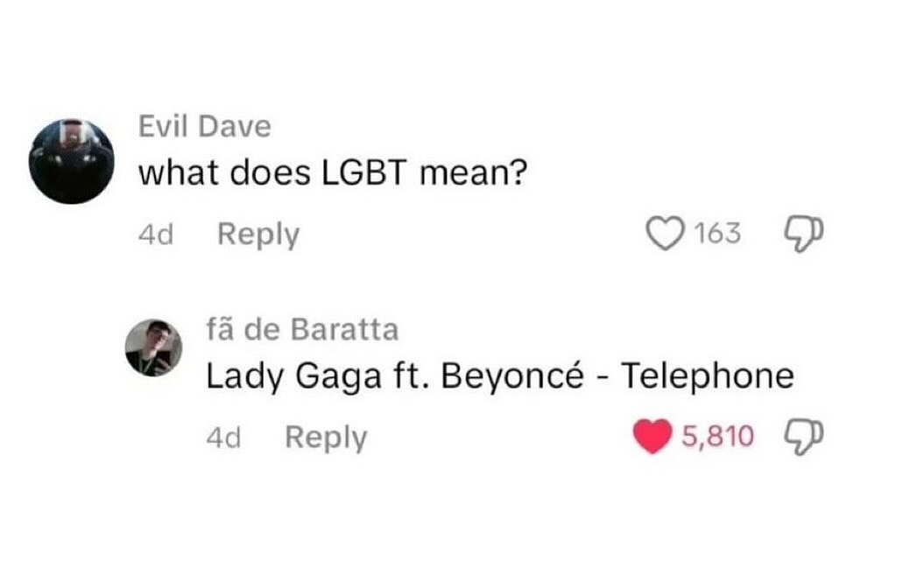The width and height of the screenshot is (924, 561).
Task: Unlike the Lady Gaga reply's red heart
Action: pos(652,436)
